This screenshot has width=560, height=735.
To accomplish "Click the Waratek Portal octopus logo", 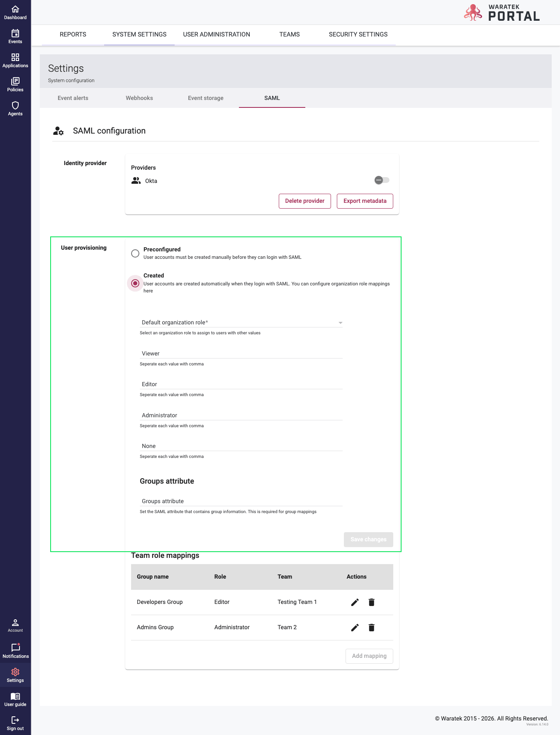I will 473,12.
